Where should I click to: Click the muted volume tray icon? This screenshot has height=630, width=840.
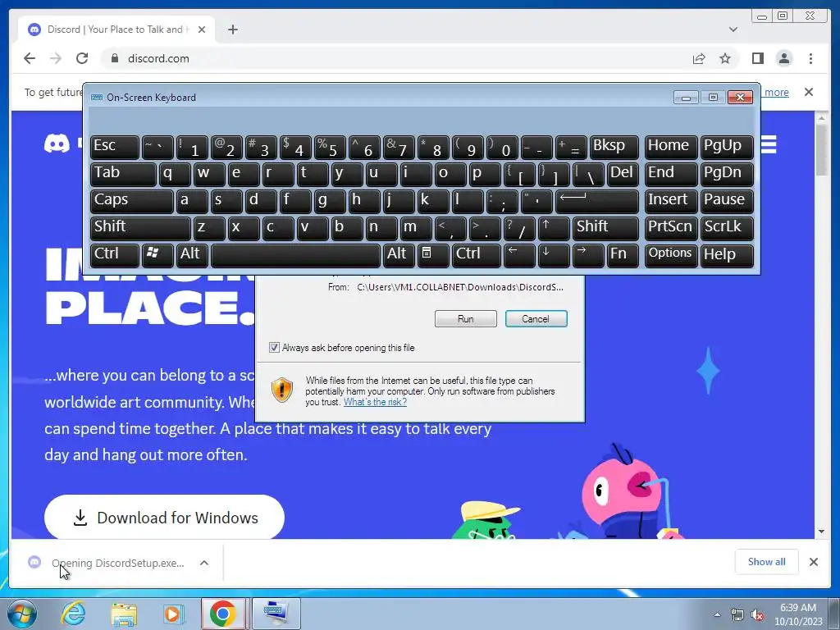[x=756, y=614]
